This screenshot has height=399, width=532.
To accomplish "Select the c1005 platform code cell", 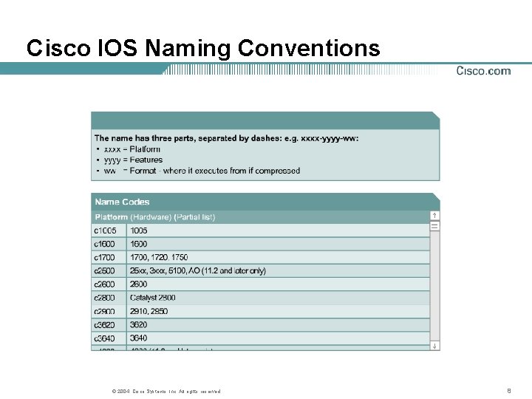I will [x=109, y=231].
